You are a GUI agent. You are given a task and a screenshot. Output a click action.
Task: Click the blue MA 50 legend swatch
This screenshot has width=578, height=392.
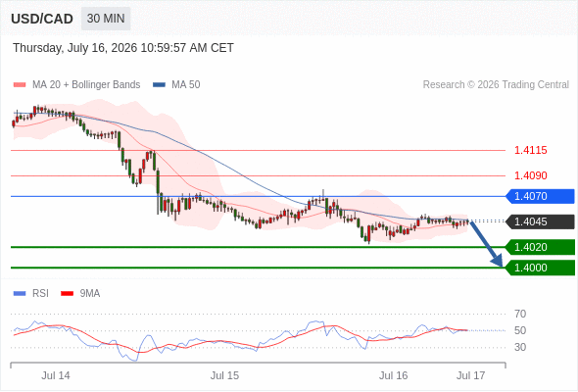(159, 85)
